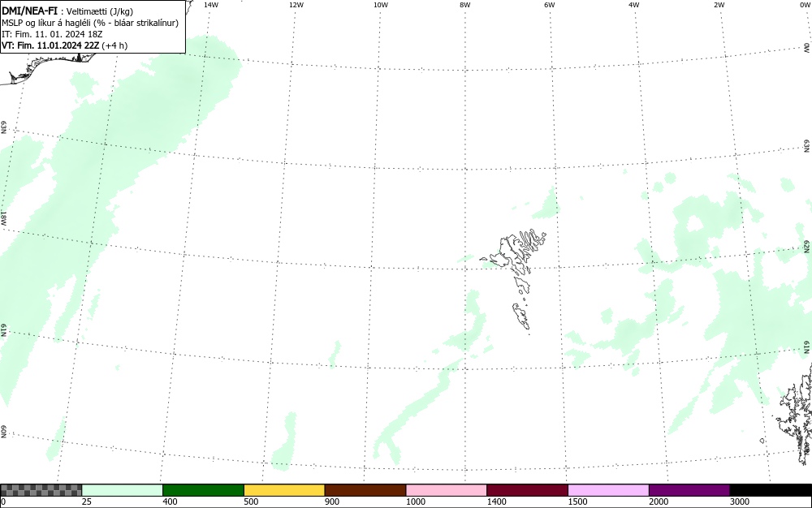Click the 'IT: Fim. 11. 01. 2024 18Z' line
The width and height of the screenshot is (812, 508).
click(52, 34)
